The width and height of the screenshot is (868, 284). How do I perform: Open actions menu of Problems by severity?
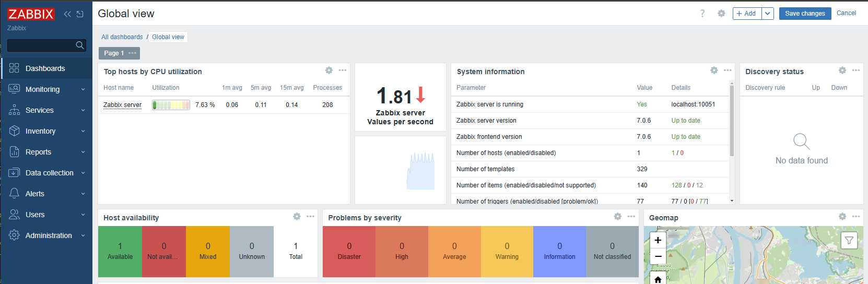[x=631, y=216]
